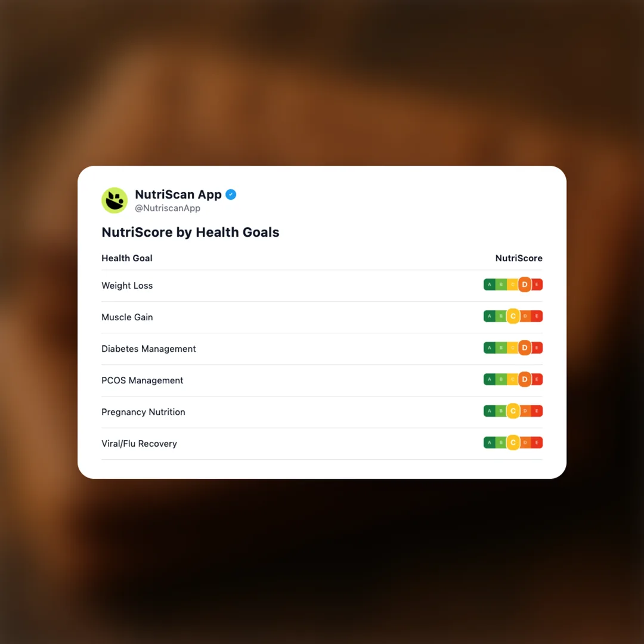Click the NutriScore column header
The width and height of the screenshot is (644, 644).
(x=519, y=258)
